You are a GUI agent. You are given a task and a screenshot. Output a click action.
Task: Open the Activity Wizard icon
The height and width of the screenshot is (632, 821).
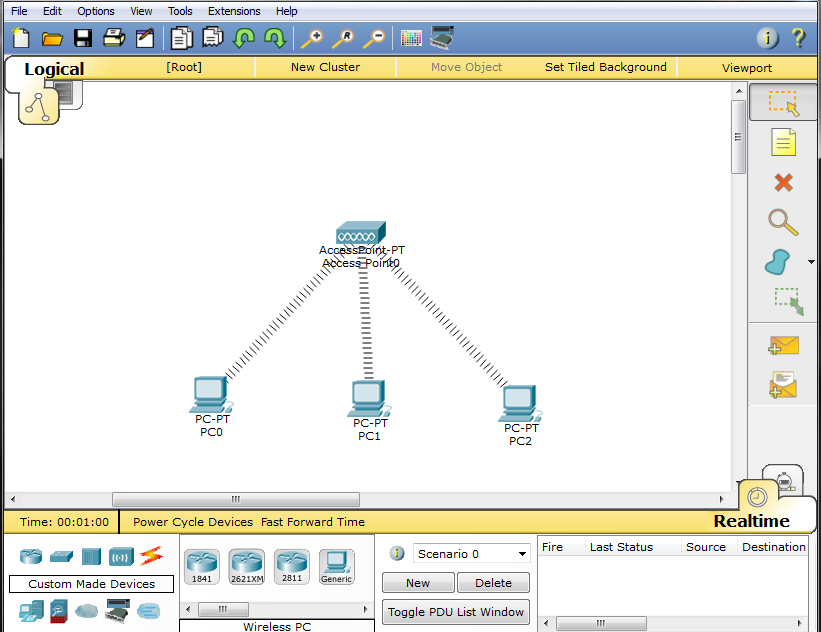[145, 38]
